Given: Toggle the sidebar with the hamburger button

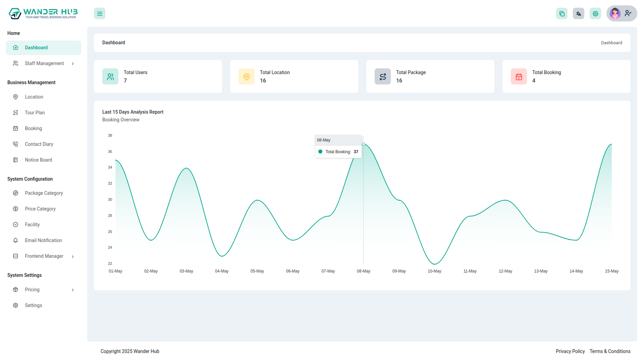Looking at the screenshot, I should [99, 14].
